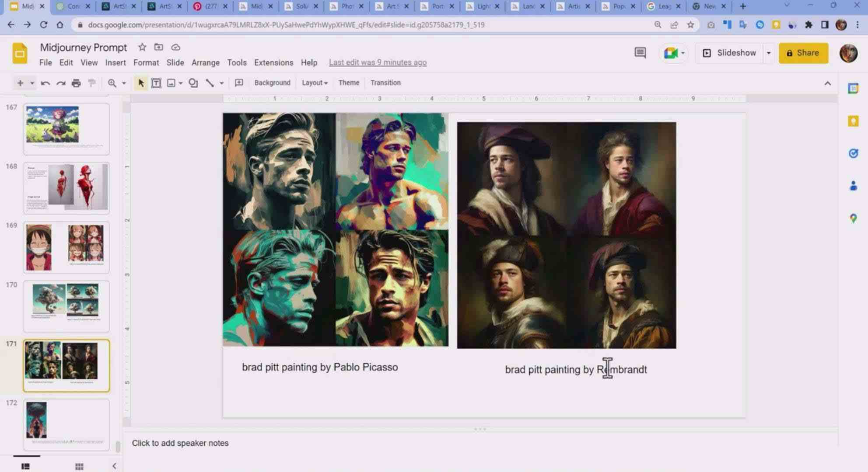Click slide 172 thumbnail
This screenshot has height=472, width=868.
[65, 421]
